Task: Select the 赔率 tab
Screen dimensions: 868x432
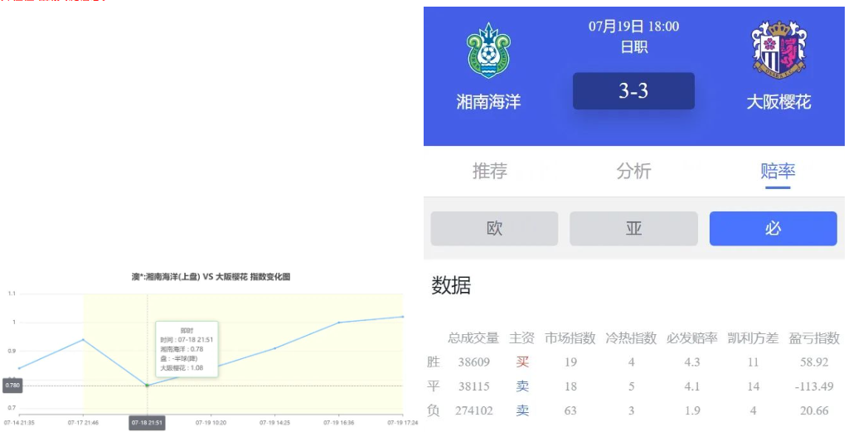Action: tap(778, 172)
